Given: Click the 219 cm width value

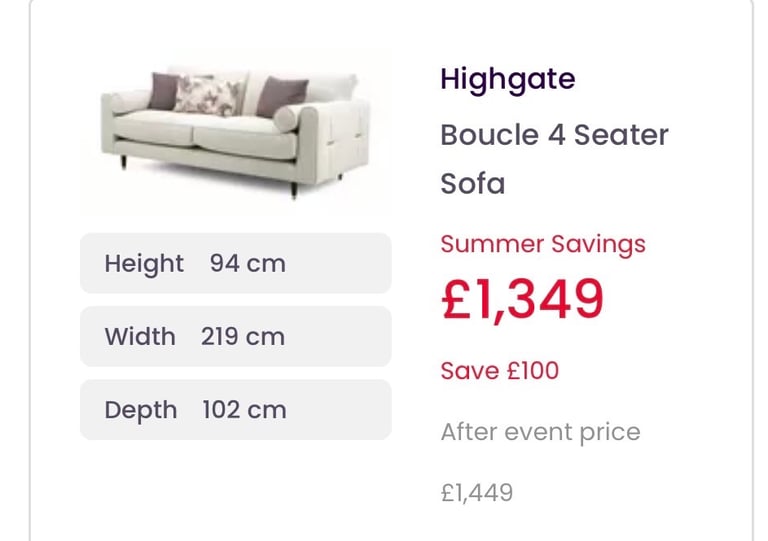Looking at the screenshot, I should point(242,337).
